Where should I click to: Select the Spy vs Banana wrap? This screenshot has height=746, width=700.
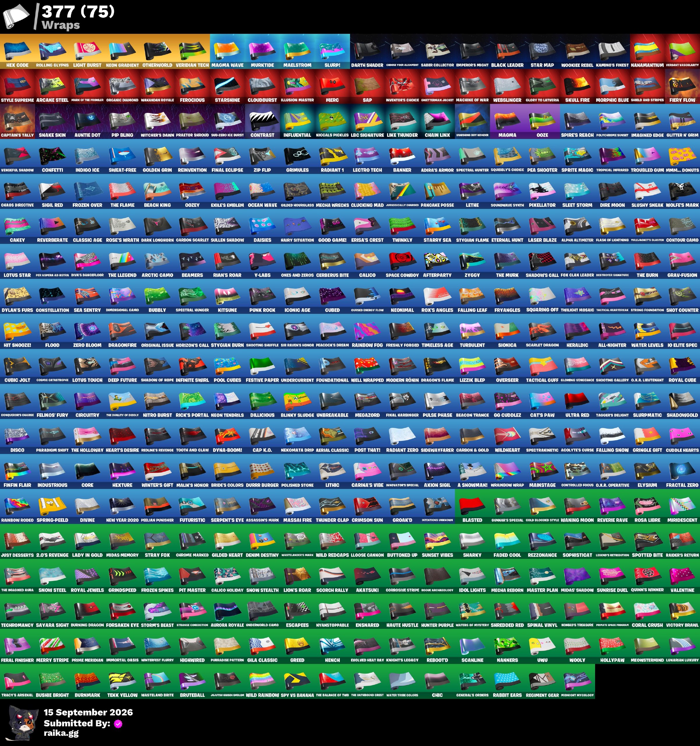pyautogui.click(x=297, y=681)
